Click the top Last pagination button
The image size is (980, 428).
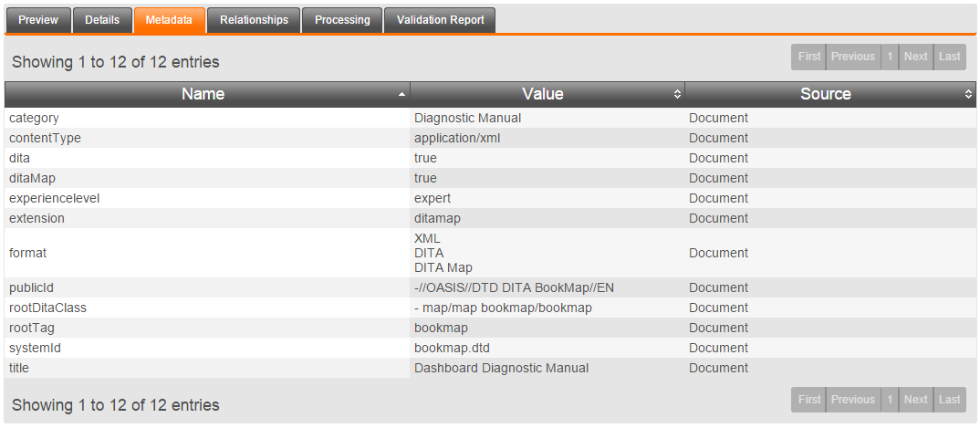tap(950, 57)
